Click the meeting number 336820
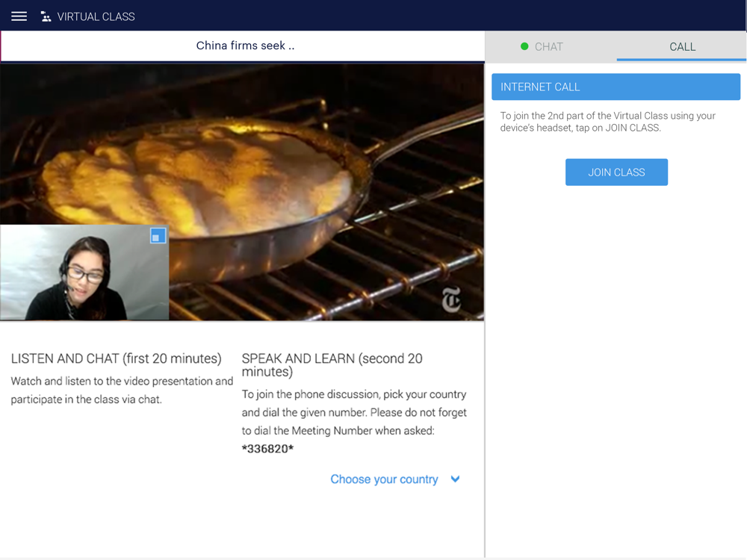747x560 pixels. point(268,449)
